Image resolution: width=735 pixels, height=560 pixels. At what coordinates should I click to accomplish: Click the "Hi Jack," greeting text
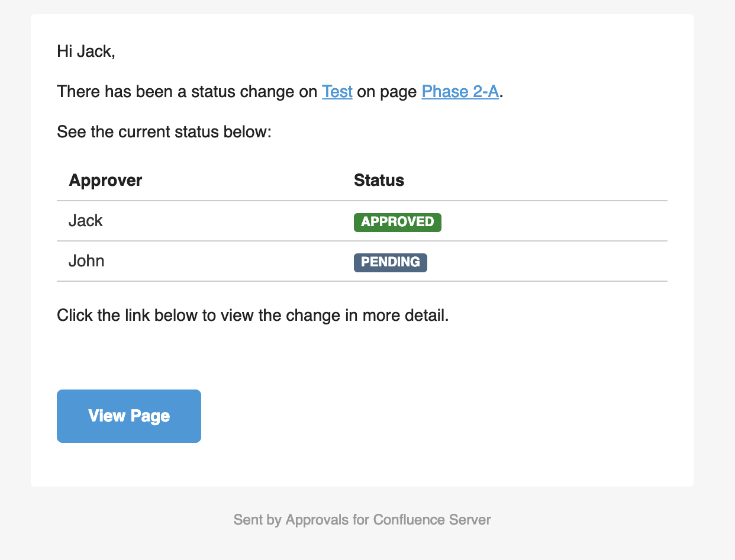coord(86,52)
